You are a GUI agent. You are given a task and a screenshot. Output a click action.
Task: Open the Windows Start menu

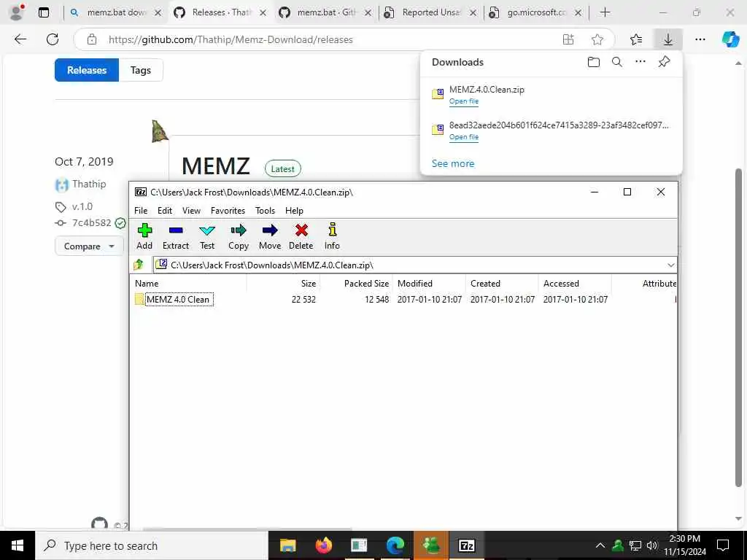click(x=18, y=545)
